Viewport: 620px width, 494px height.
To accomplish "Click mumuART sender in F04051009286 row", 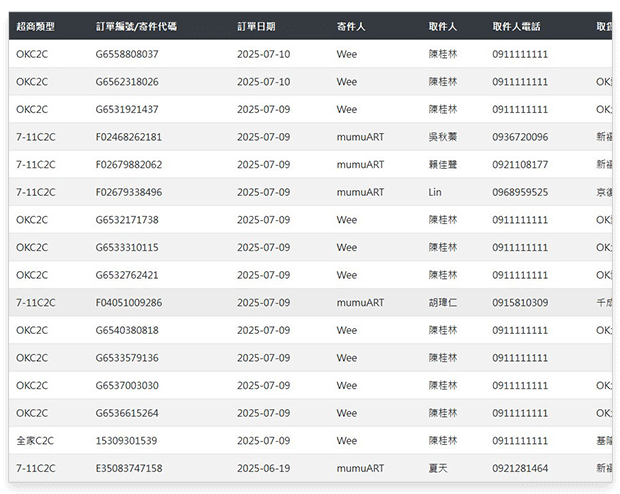I will 360,303.
